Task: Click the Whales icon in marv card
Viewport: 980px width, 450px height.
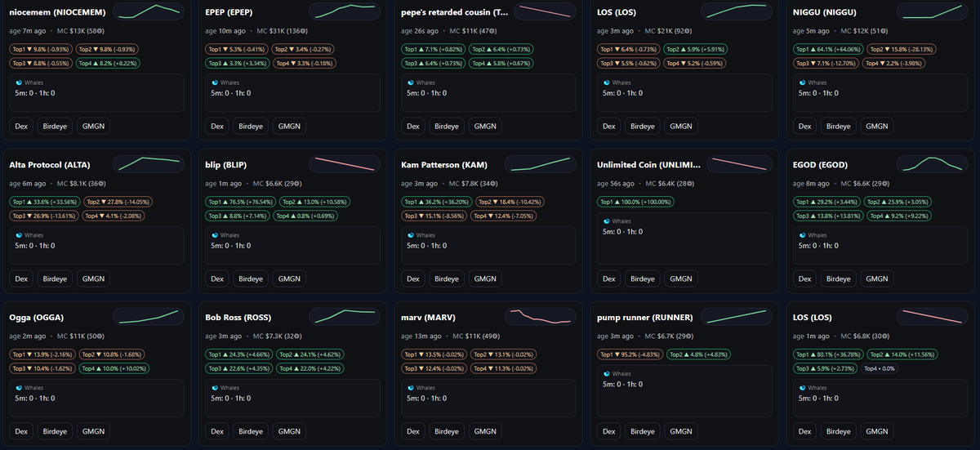Action: pos(411,388)
